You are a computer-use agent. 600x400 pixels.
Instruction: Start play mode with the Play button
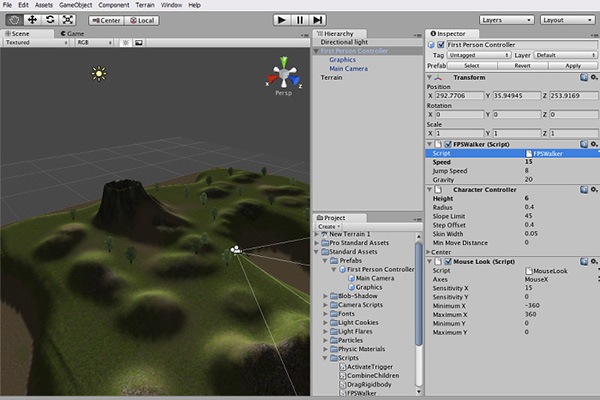click(x=282, y=20)
